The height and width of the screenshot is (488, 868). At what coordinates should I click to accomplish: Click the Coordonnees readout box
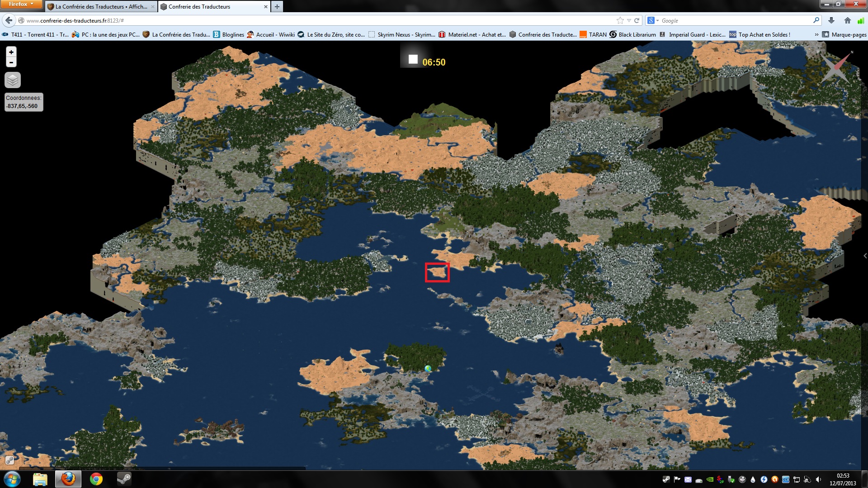pos(24,102)
